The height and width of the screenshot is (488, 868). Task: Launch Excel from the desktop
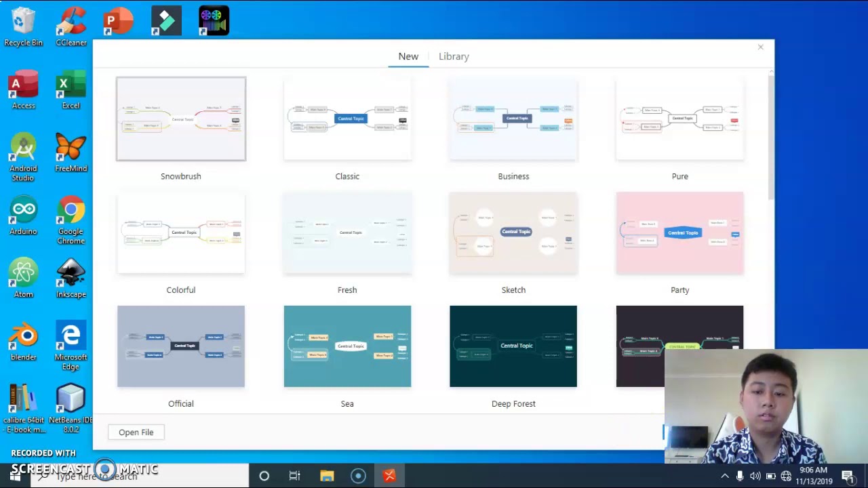tap(71, 90)
